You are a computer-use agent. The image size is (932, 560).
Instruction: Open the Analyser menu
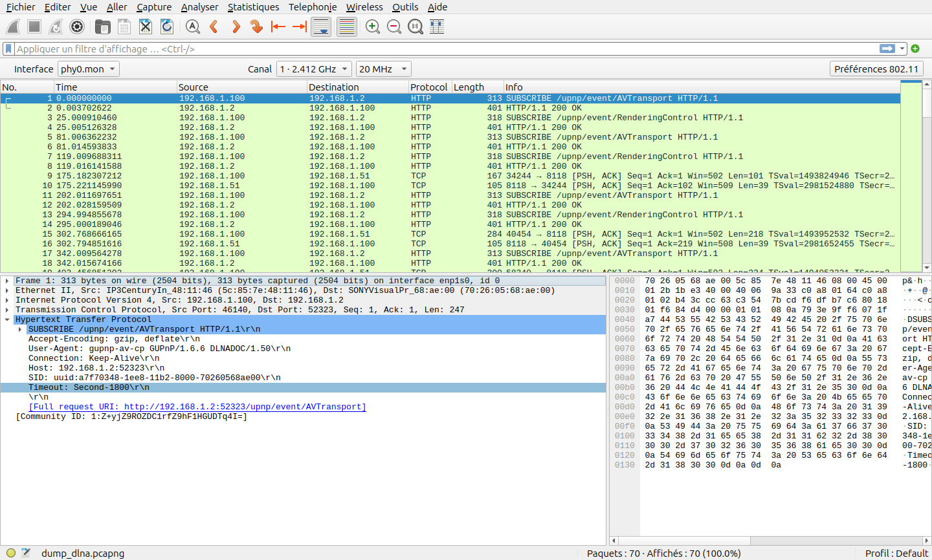[x=199, y=7]
